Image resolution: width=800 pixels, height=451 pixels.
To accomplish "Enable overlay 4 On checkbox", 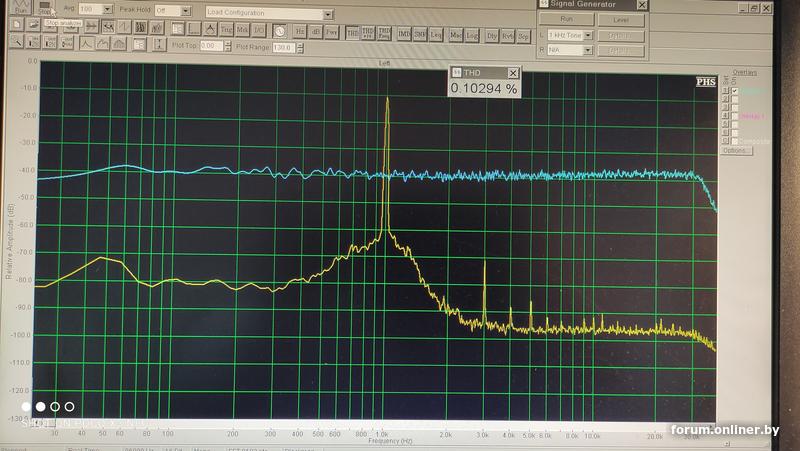I will [735, 116].
